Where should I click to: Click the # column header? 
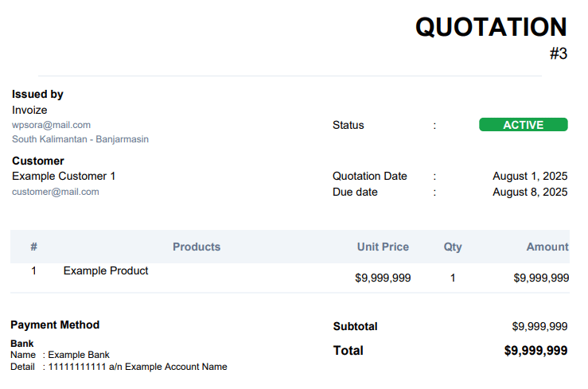[x=33, y=247]
